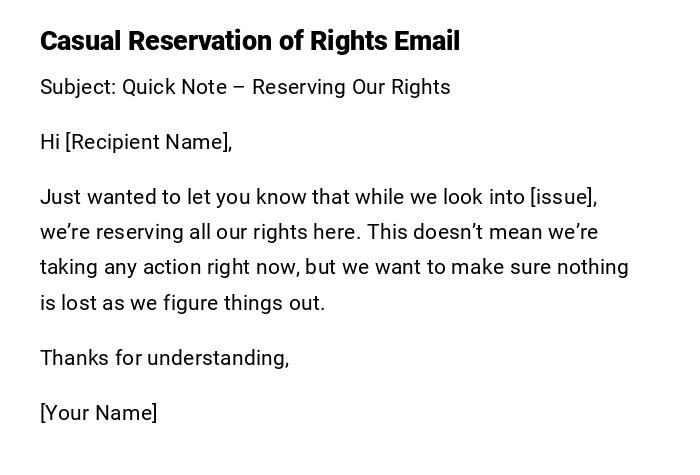
Task: Click 'is lost as we figure things out' line
Action: [x=182, y=303]
